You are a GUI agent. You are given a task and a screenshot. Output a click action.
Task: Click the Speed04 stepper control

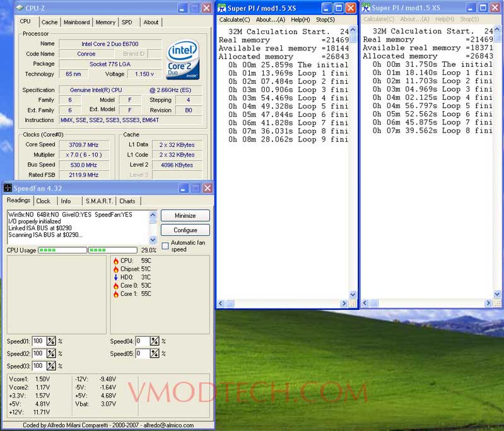[155, 341]
